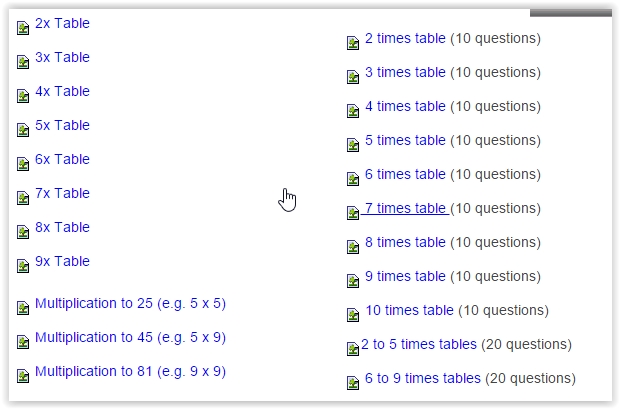Open the 7x Table link
This screenshot has width=620, height=409.
[62, 193]
